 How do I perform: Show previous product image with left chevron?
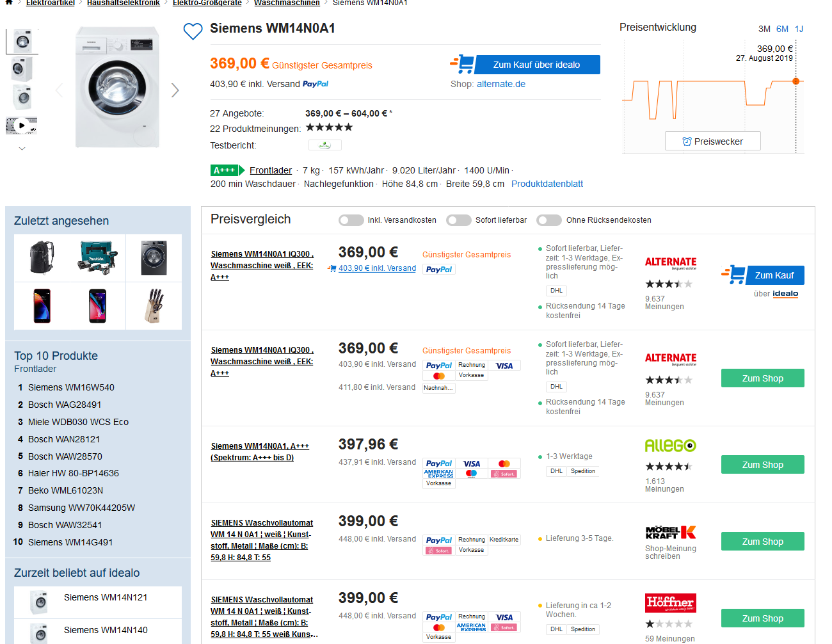(x=60, y=90)
